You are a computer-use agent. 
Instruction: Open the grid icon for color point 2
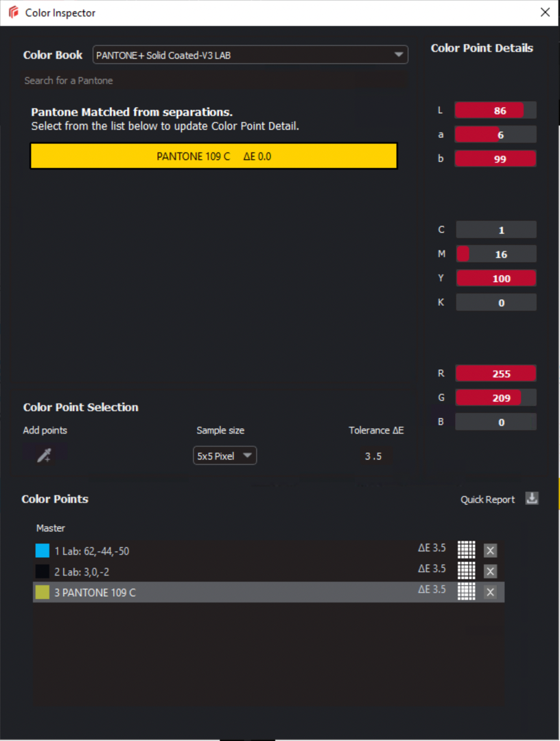click(467, 571)
